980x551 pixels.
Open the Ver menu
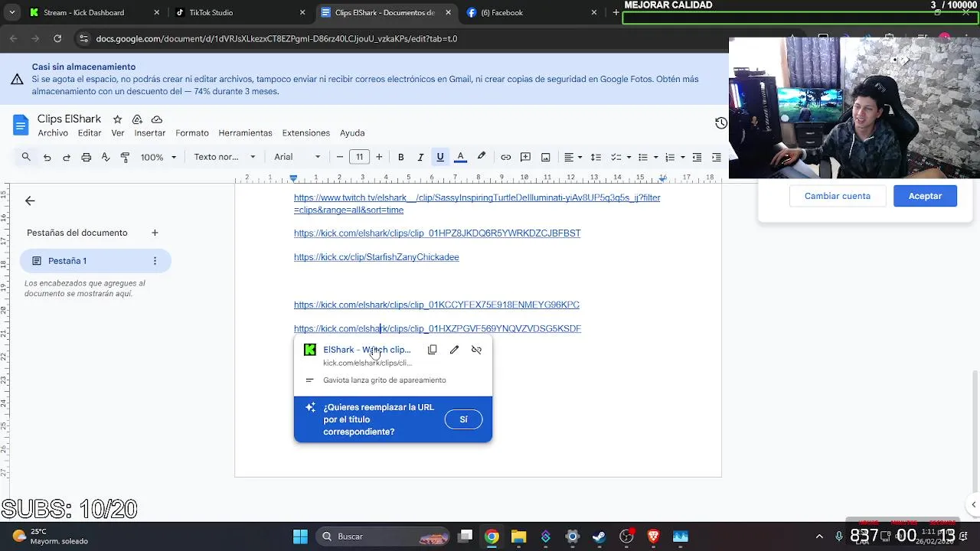(118, 133)
